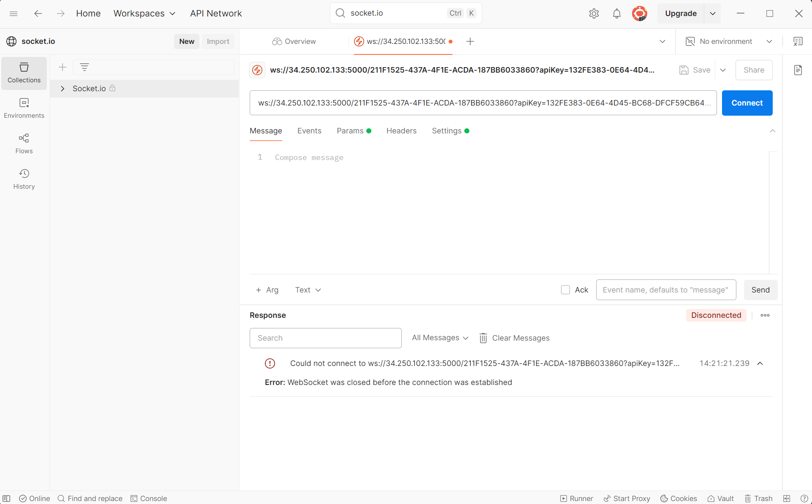Viewport: 812px width, 504px height.
Task: Open the Overview tab
Action: pyautogui.click(x=294, y=41)
